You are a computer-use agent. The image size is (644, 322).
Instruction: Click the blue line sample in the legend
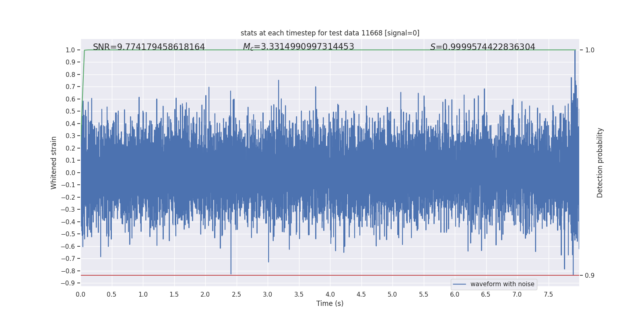pyautogui.click(x=460, y=284)
